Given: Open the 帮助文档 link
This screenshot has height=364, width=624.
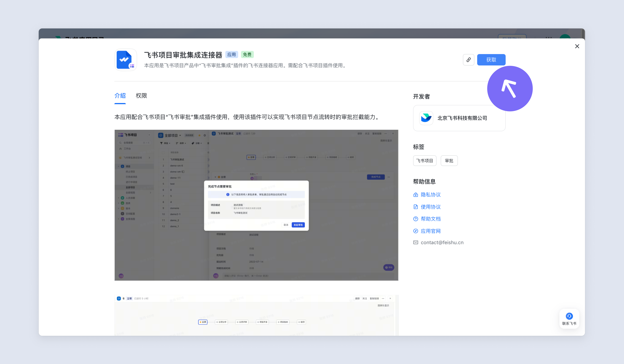Looking at the screenshot, I should click(431, 219).
